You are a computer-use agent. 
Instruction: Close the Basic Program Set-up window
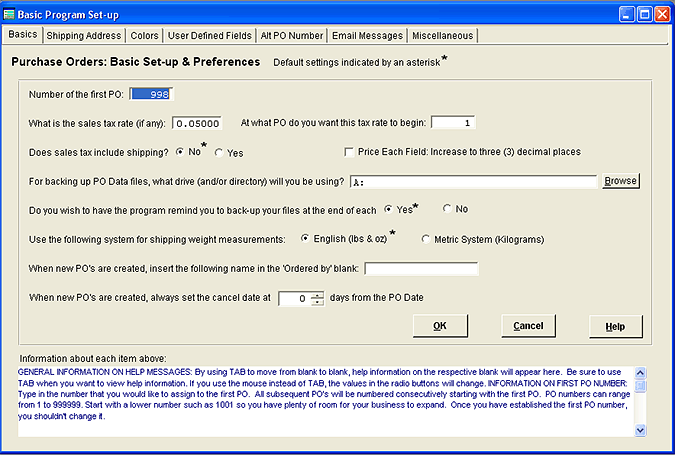[662, 15]
